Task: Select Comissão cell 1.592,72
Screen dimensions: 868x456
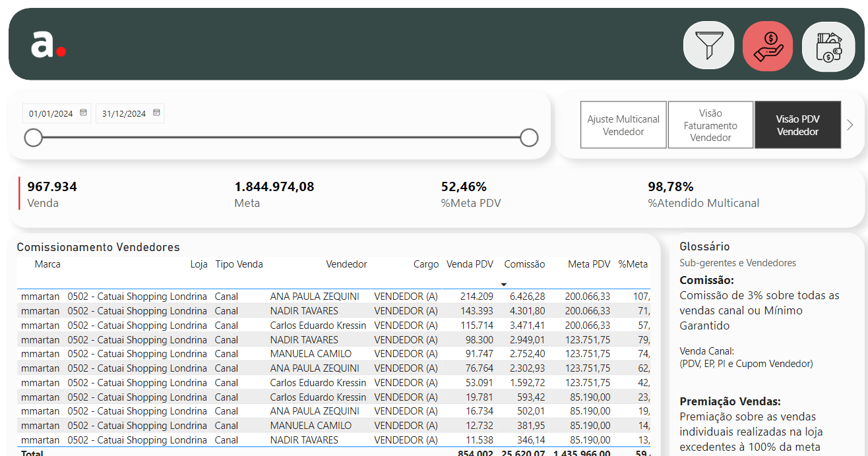Action: click(x=527, y=382)
